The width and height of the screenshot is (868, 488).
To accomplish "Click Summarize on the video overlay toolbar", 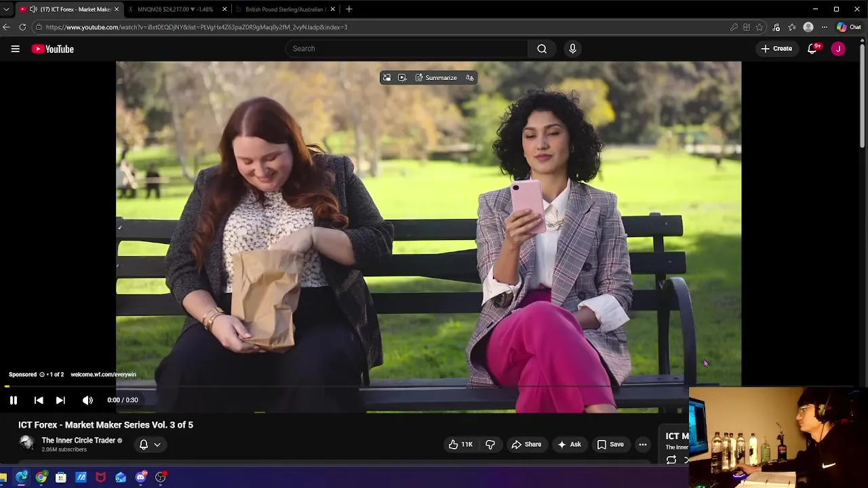I will pyautogui.click(x=436, y=78).
